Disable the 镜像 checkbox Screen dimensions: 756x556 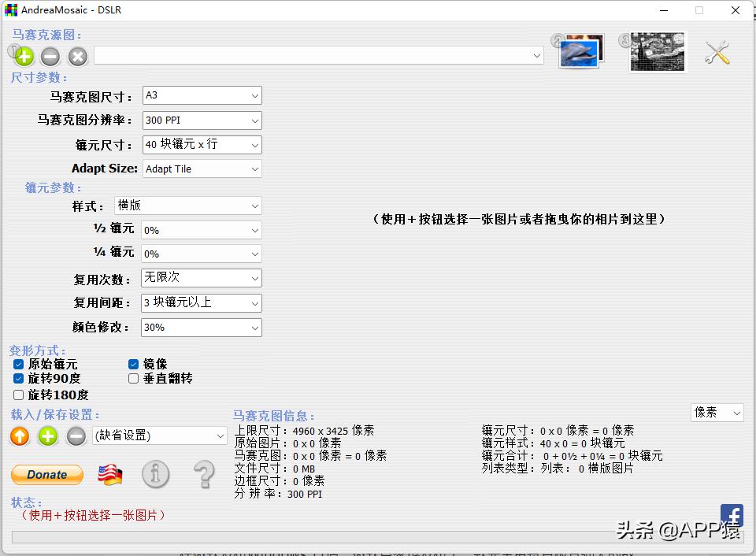(x=133, y=364)
